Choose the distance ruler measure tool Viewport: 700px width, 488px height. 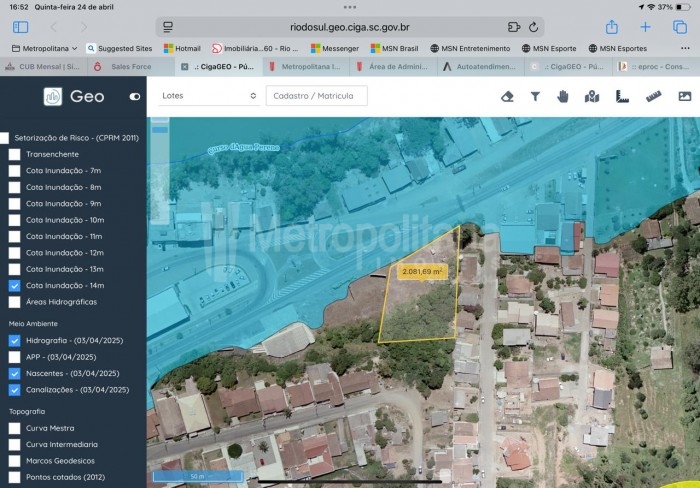pos(654,96)
